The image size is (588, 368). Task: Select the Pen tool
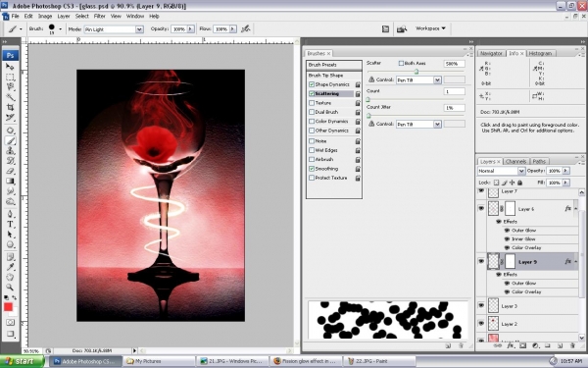10,214
